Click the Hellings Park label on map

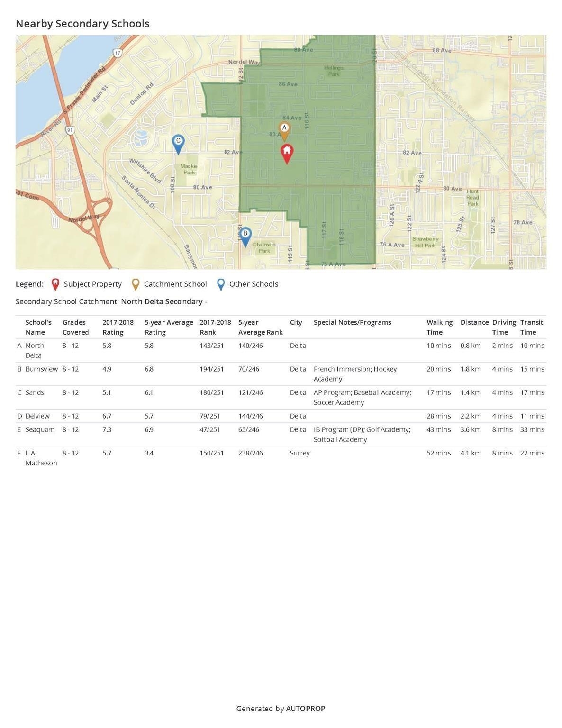click(x=334, y=71)
